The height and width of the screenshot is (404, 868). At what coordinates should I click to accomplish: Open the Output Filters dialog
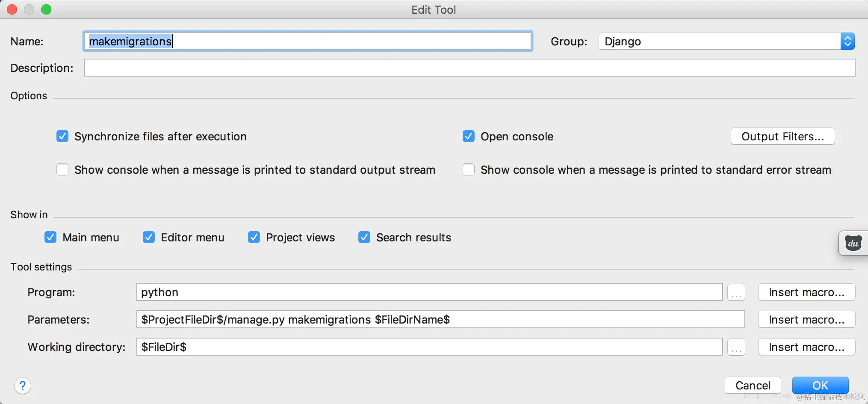[x=782, y=137]
